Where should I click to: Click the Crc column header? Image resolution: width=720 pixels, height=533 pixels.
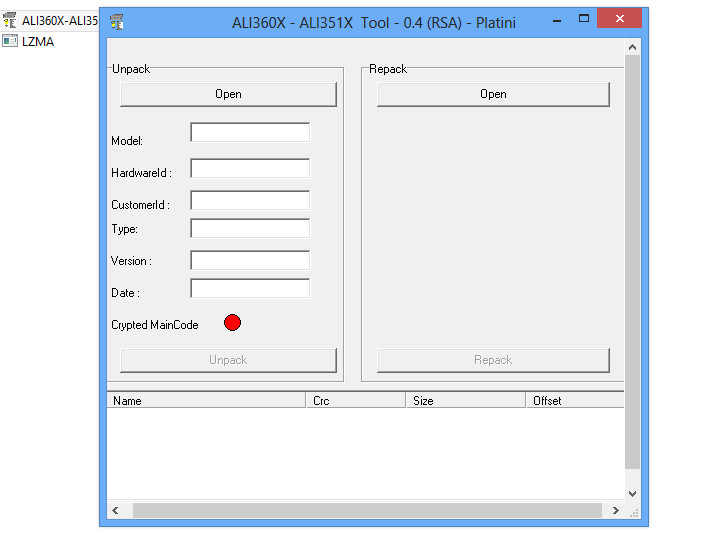[x=355, y=400]
